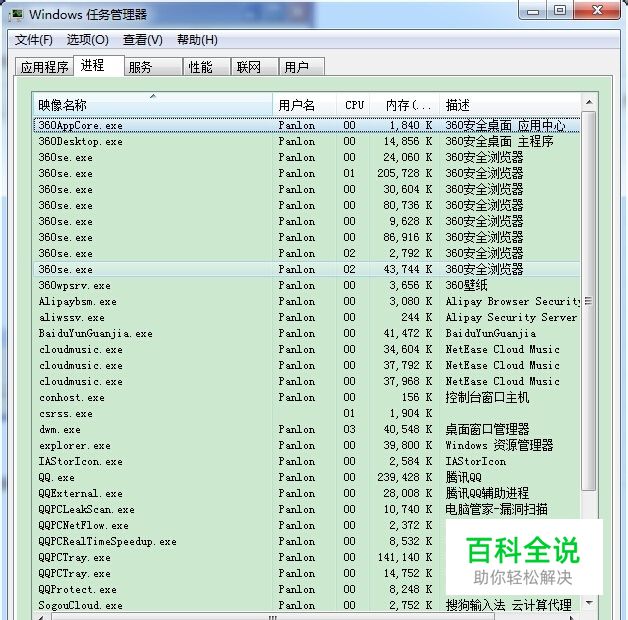Click the 电脑管家-漏洞扫描 description
Screen dimensions: 628x620
point(496,509)
